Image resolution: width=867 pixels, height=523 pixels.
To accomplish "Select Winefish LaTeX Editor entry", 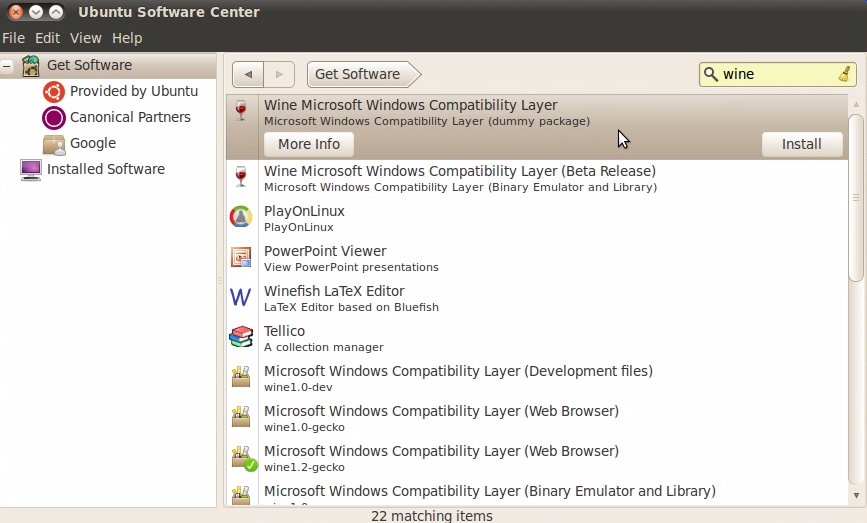I will (537, 298).
